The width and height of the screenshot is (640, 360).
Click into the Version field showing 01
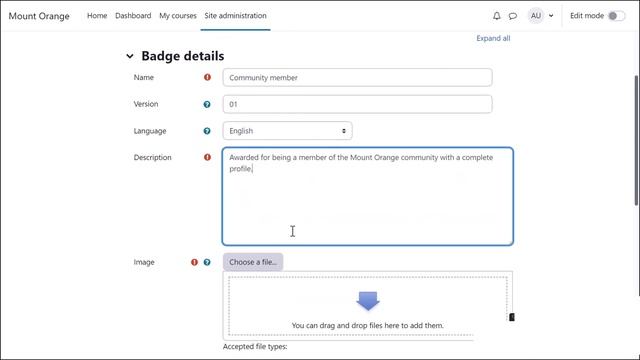(358, 104)
